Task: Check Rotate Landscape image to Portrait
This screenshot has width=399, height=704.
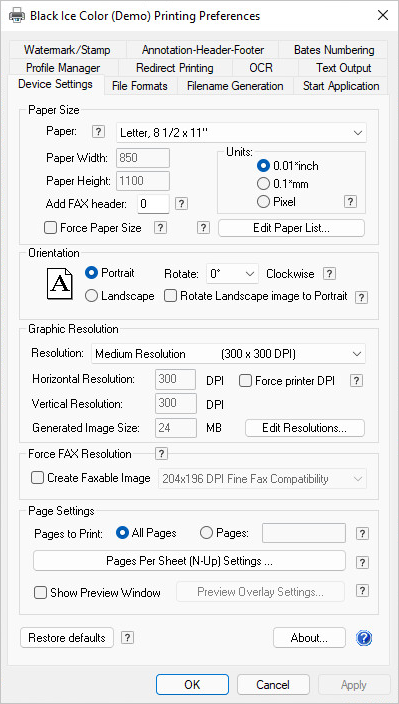Action: pos(170,296)
